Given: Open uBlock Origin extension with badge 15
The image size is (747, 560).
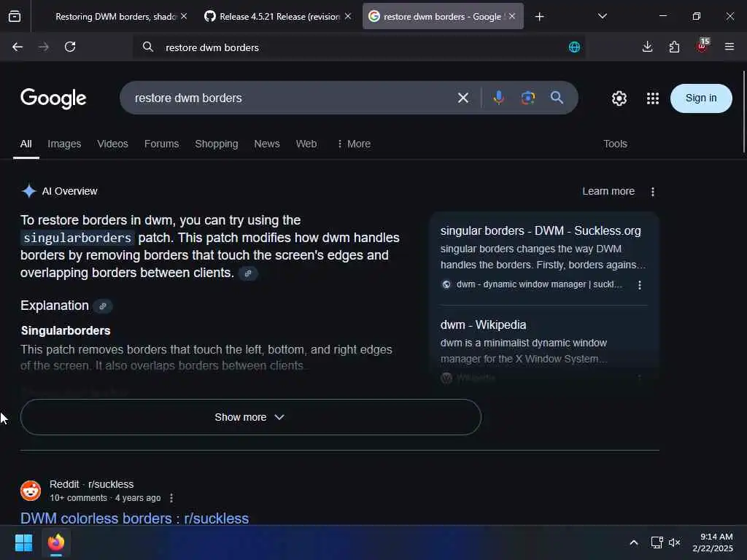Looking at the screenshot, I should tap(703, 46).
